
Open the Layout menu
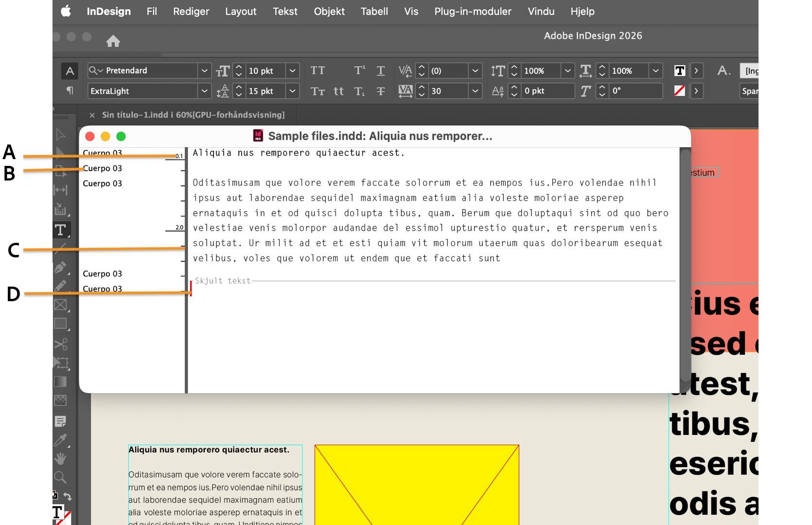pyautogui.click(x=241, y=11)
